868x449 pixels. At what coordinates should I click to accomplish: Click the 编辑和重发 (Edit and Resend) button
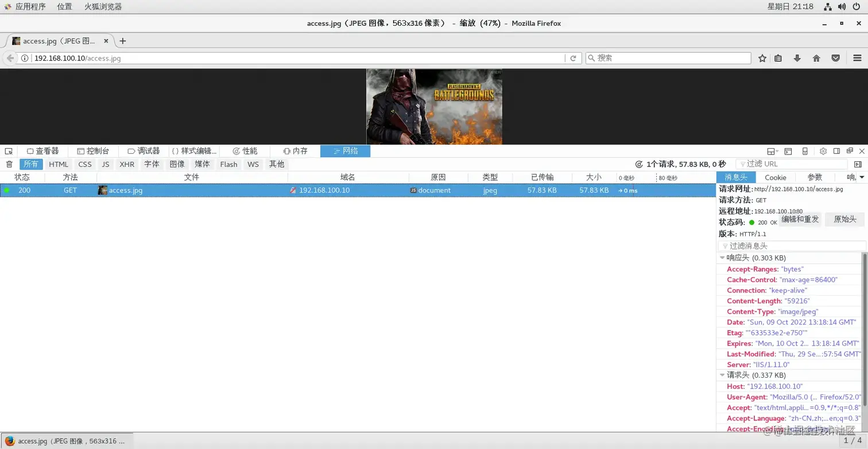pos(800,219)
